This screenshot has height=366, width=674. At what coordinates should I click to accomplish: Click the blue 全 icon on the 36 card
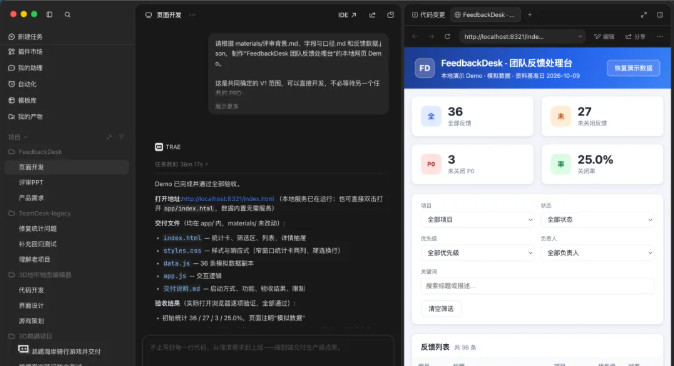(x=431, y=116)
